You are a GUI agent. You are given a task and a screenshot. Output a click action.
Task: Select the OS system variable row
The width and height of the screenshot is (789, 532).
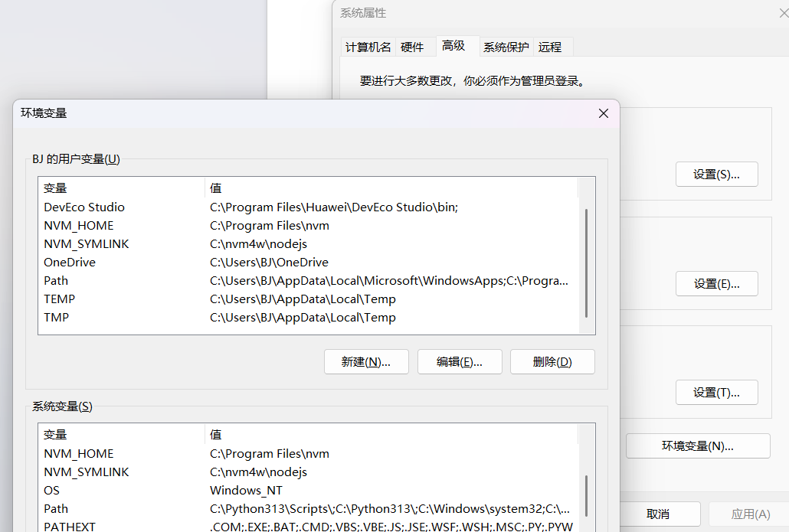tap(309, 490)
